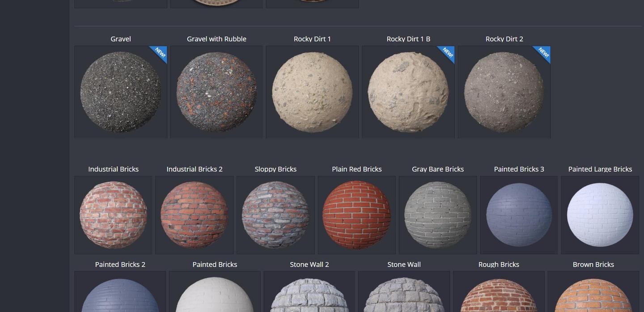Click the NEW badge on Rocky Dirt 2
Viewport: 644px width, 312px height.
point(543,55)
